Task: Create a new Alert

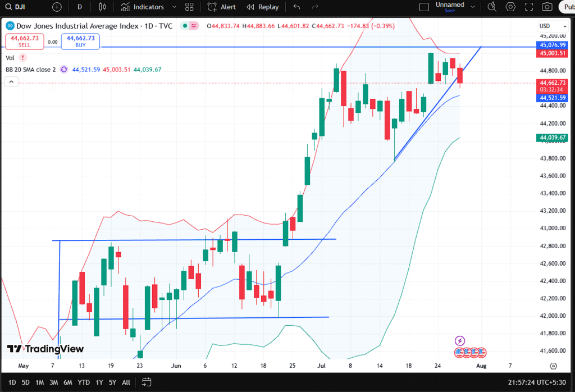Action: click(x=221, y=7)
